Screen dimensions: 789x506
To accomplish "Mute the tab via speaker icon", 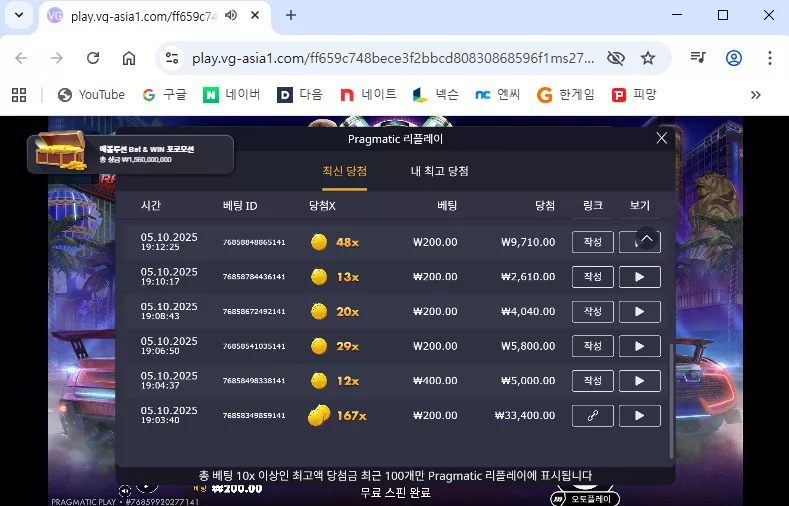I will (231, 16).
